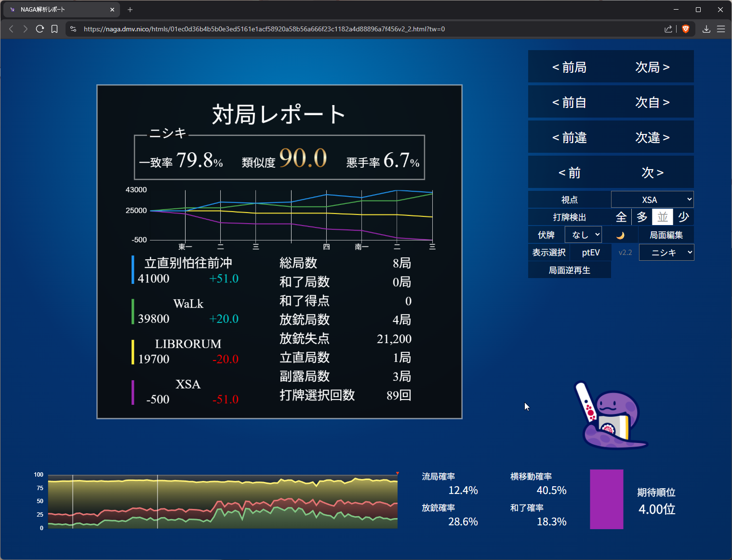Open a new browser tab

(x=130, y=10)
